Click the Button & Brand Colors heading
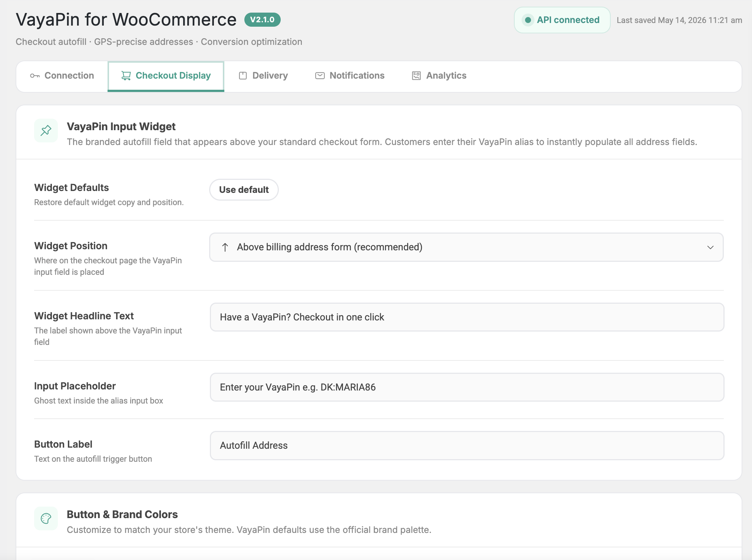Viewport: 752px width, 560px height. click(x=122, y=514)
